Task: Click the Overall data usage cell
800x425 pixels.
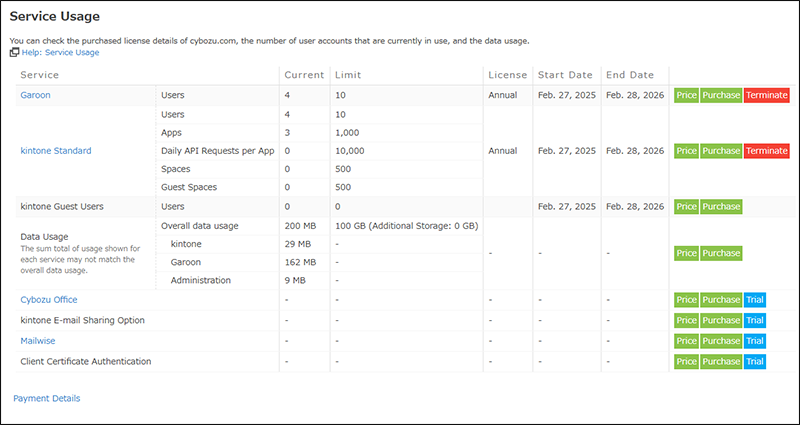Action: (199, 226)
